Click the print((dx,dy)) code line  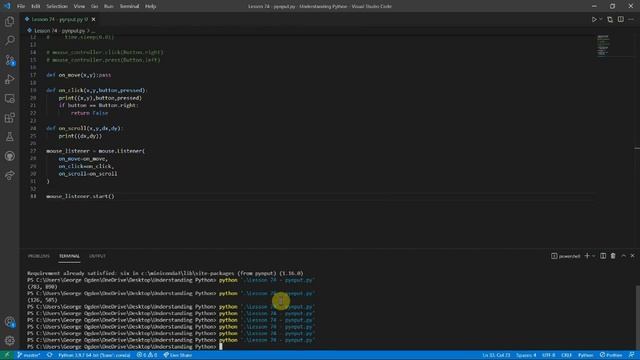point(80,136)
